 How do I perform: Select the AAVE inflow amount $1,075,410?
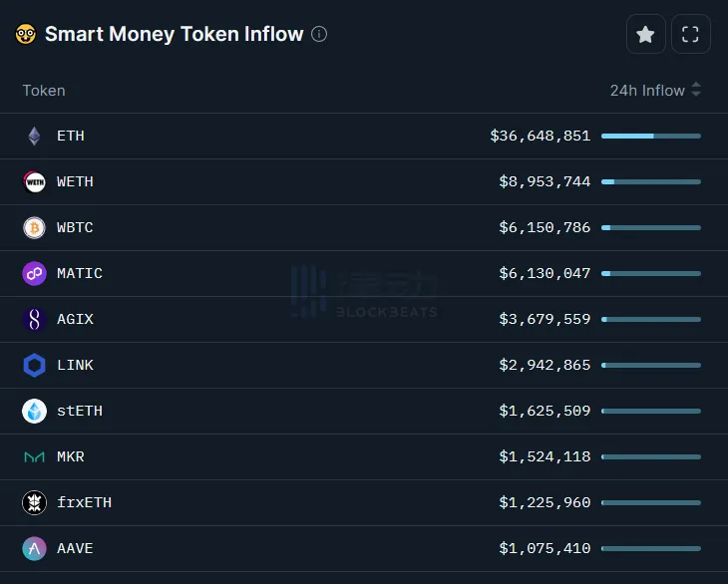[x=545, y=549]
